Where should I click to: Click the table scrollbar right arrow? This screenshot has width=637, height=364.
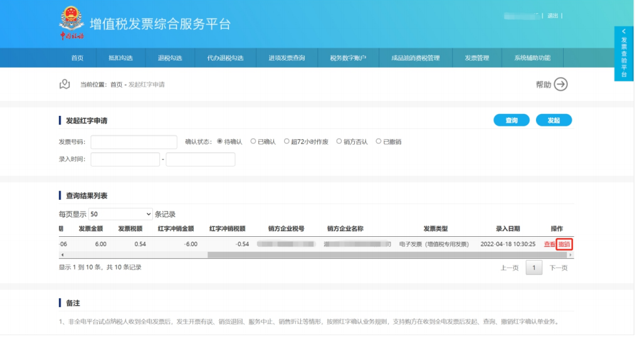pos(571,255)
